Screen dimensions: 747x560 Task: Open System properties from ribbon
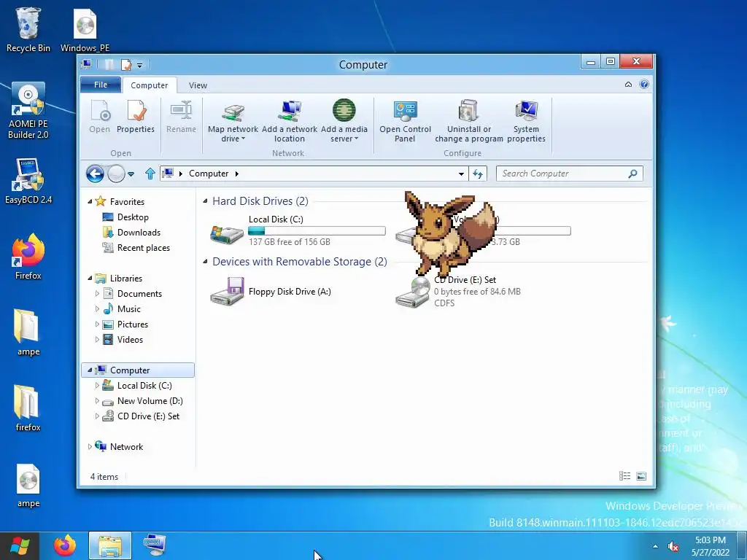tap(526, 121)
